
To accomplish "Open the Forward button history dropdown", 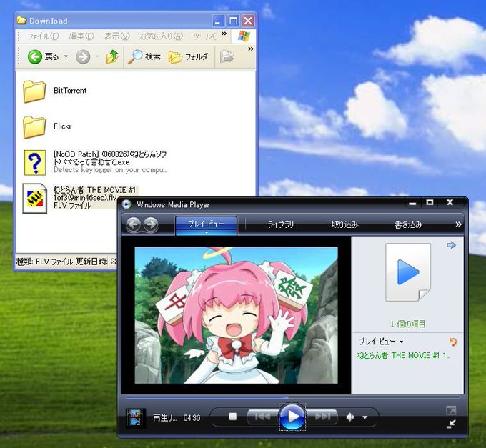I will (x=97, y=56).
